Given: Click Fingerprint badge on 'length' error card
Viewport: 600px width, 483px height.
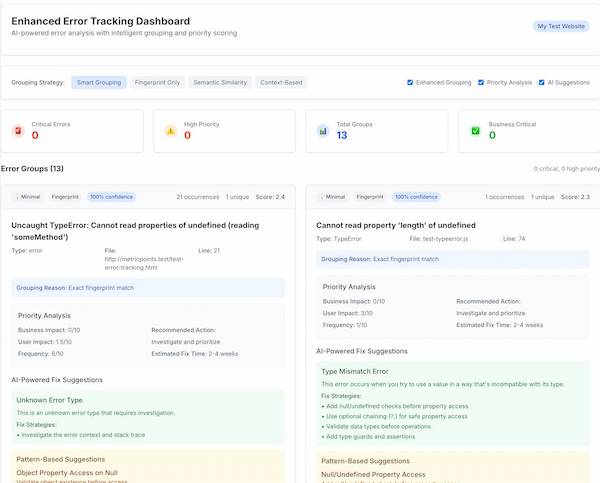Looking at the screenshot, I should click(370, 197).
